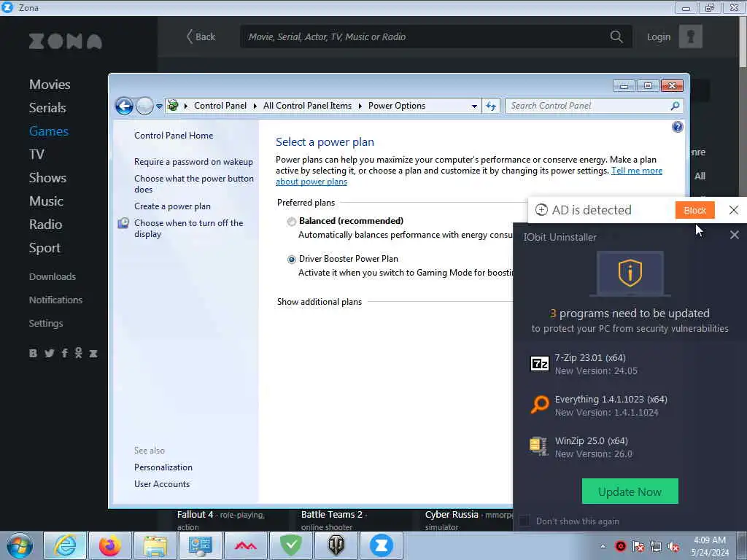747x560 pixels.
Task: Open Movies section in Zona
Action: [x=50, y=85]
